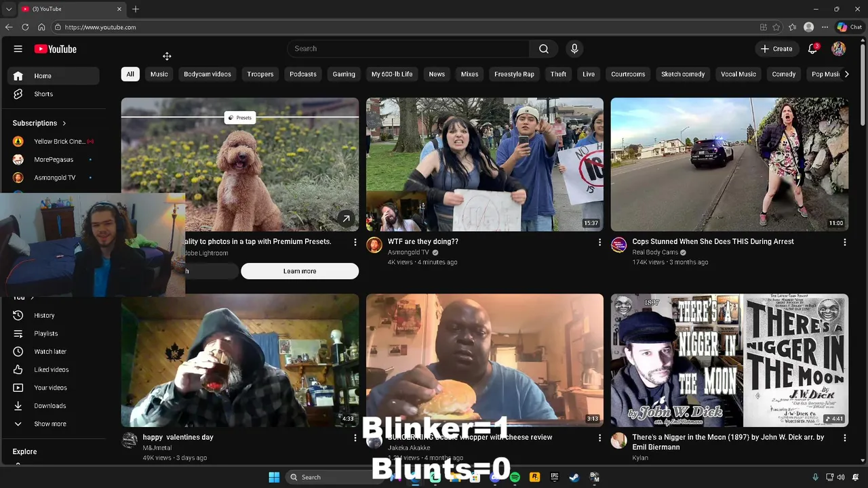Select the Podcasts chip
The image size is (868, 488).
click(x=303, y=74)
